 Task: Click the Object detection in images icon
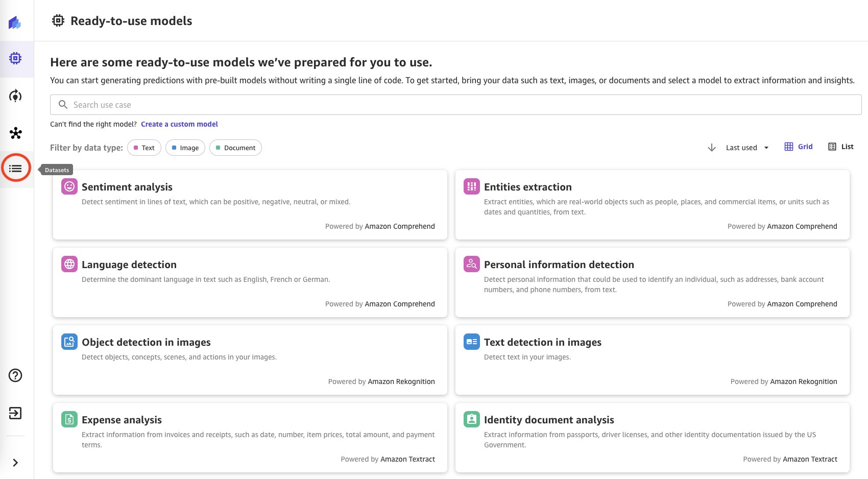coord(69,342)
